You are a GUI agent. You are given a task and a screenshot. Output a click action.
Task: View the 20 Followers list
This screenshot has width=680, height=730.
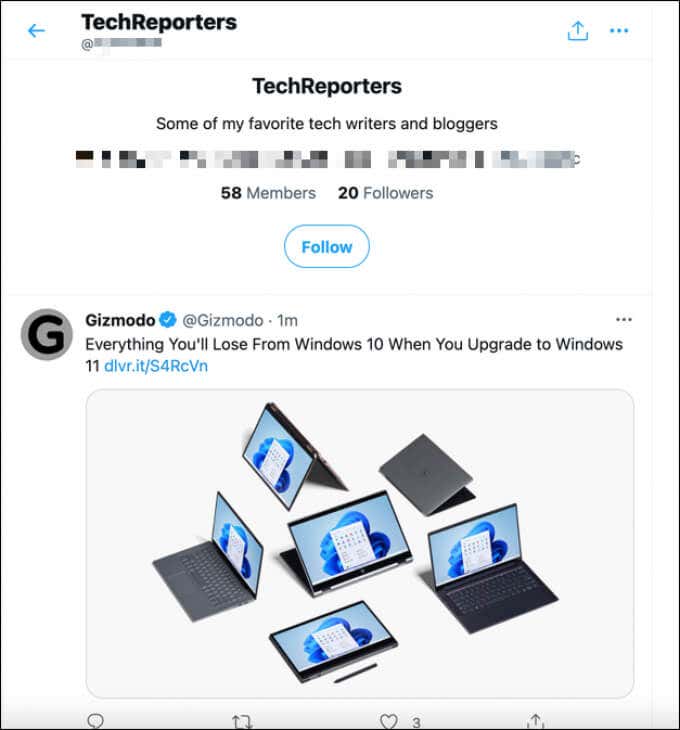pyautogui.click(x=385, y=193)
